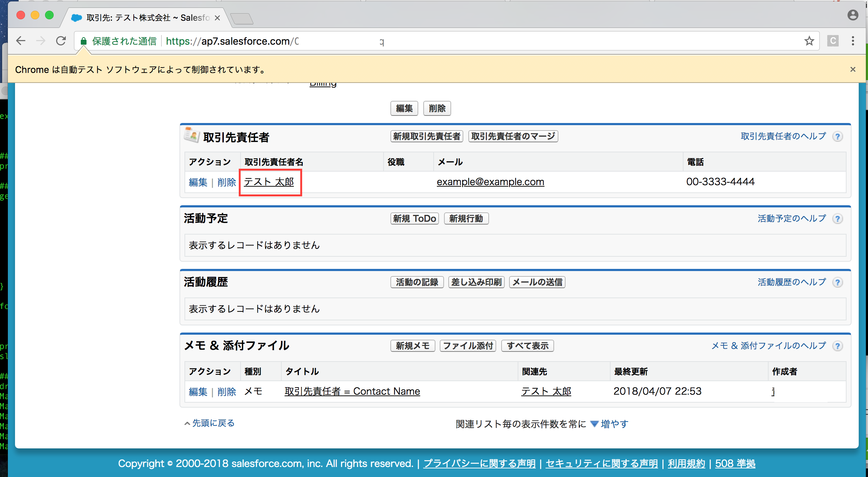The image size is (868, 477).
Task: Click 活動の記録 button
Action: coord(417,282)
